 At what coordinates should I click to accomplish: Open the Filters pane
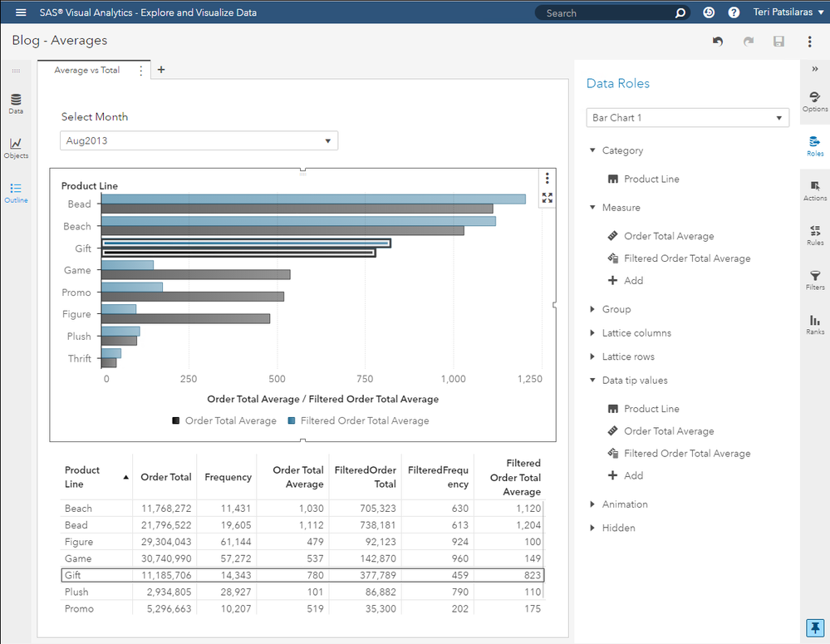[814, 280]
